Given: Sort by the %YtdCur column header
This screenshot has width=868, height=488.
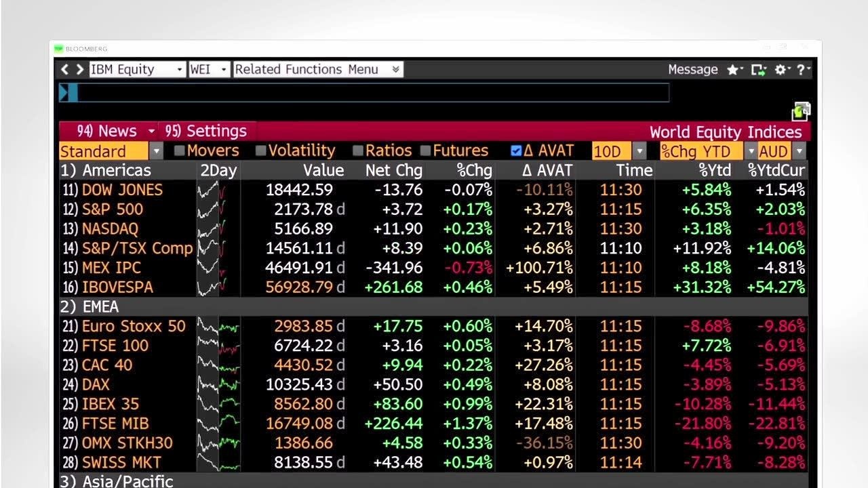Looking at the screenshot, I should tap(776, 171).
